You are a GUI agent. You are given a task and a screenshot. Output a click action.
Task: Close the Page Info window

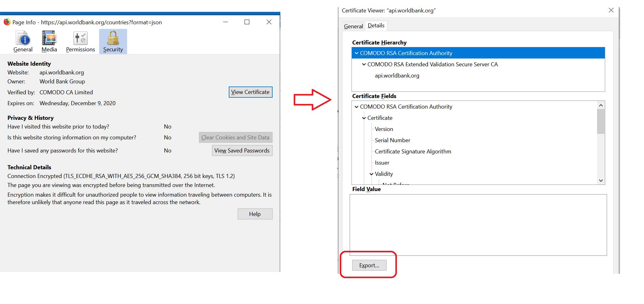pos(269,22)
